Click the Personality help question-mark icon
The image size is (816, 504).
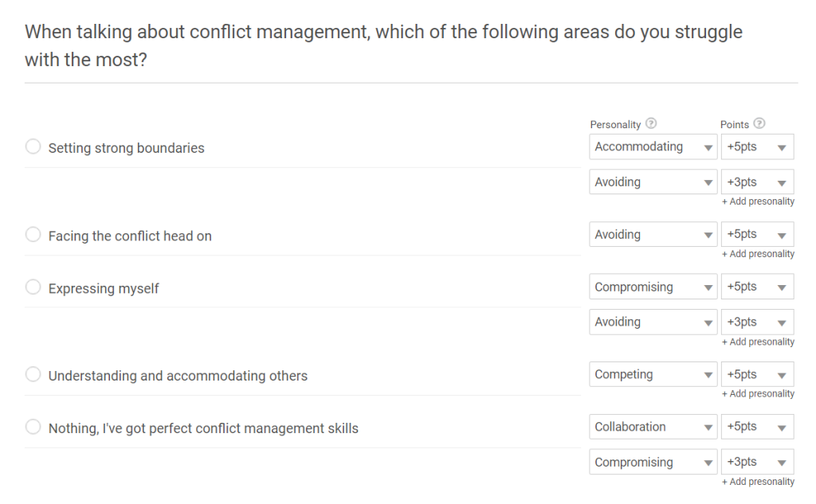coord(651,124)
